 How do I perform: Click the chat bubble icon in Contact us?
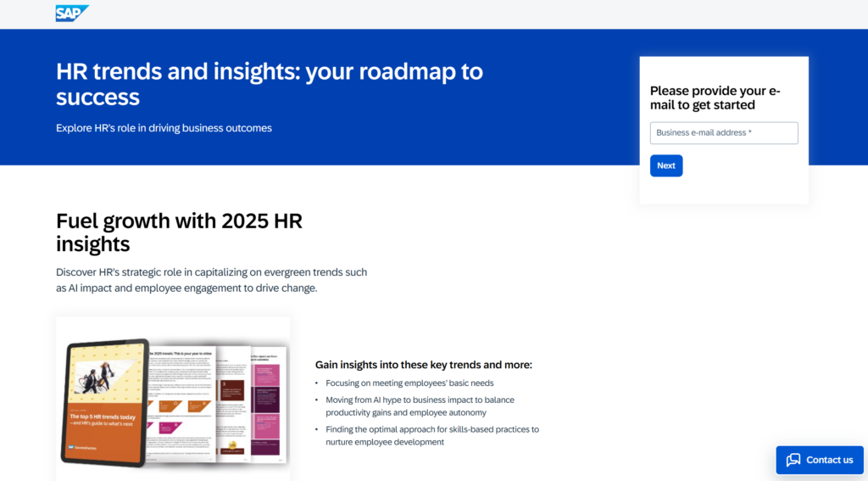point(793,460)
